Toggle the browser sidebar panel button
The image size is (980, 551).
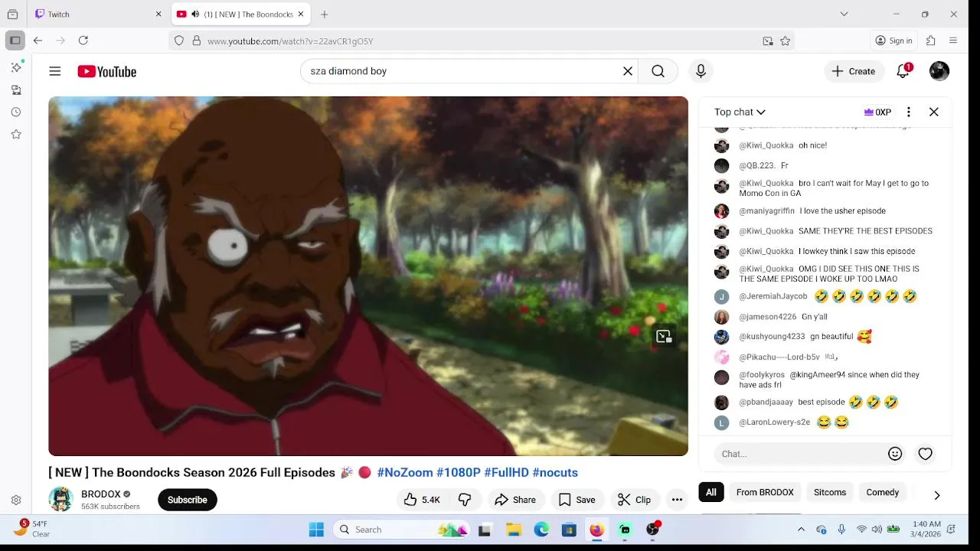click(15, 41)
